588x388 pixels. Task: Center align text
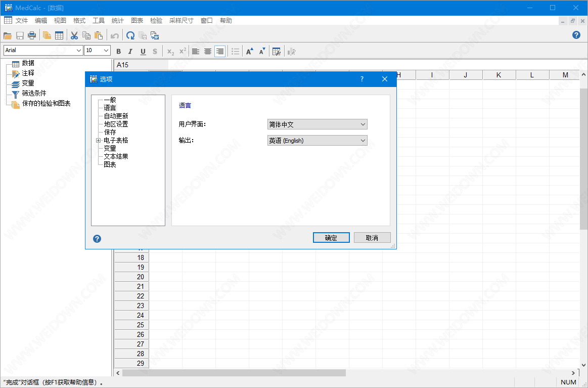[x=208, y=52]
